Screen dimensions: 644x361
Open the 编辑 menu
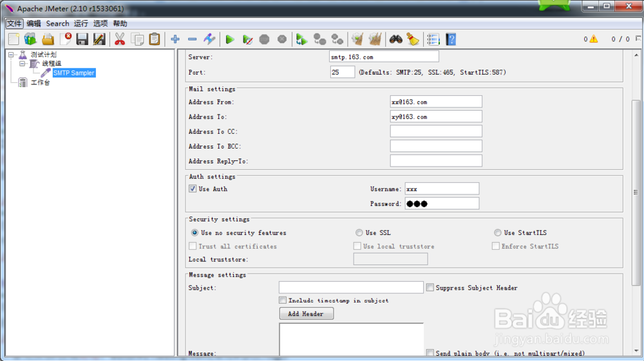[33, 23]
